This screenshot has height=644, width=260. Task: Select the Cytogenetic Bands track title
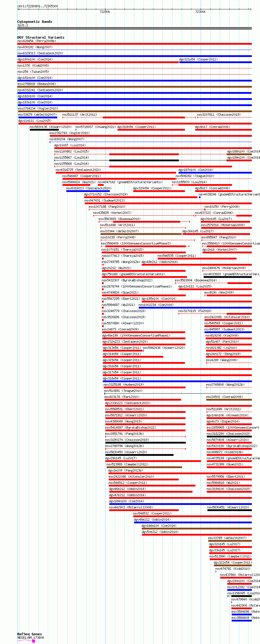(x=35, y=22)
